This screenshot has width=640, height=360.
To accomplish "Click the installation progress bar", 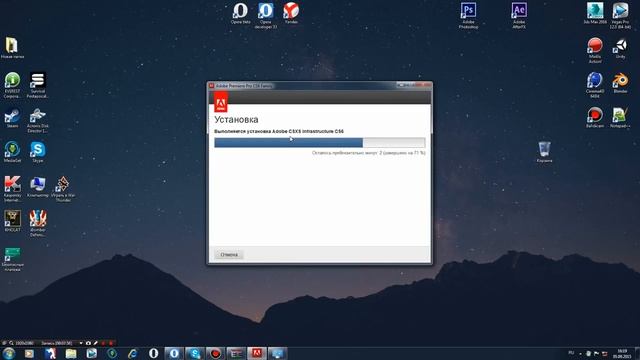I will coord(320,142).
